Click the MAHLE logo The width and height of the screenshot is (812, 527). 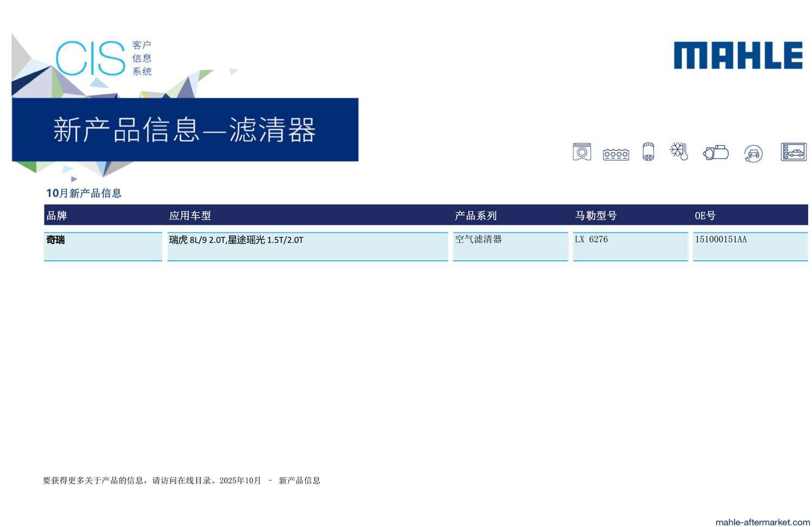pos(738,55)
